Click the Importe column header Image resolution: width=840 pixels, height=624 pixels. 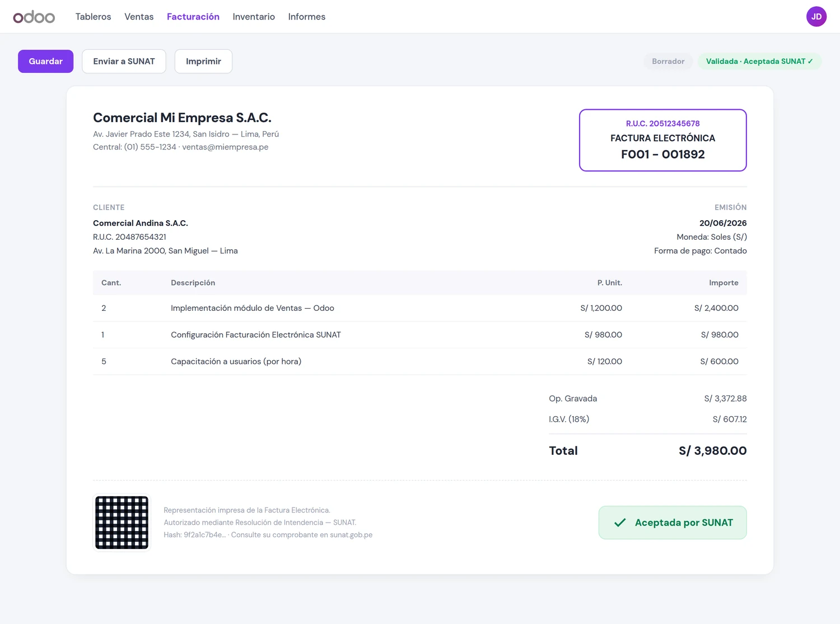724,283
